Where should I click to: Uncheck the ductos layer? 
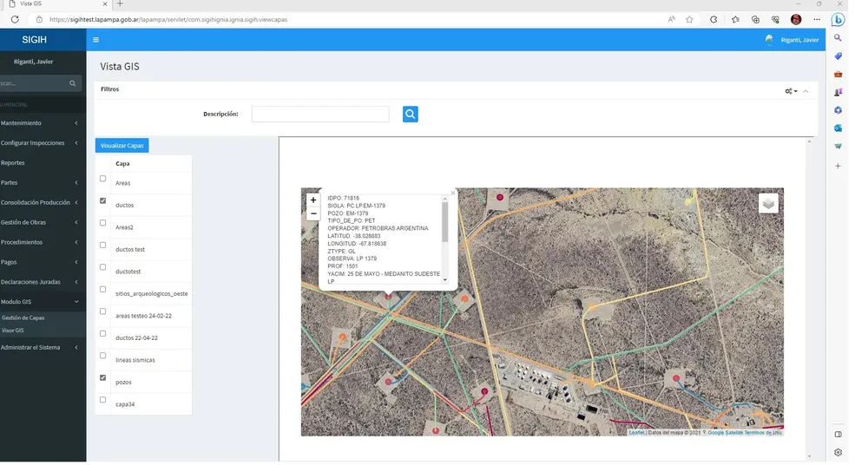click(x=103, y=201)
